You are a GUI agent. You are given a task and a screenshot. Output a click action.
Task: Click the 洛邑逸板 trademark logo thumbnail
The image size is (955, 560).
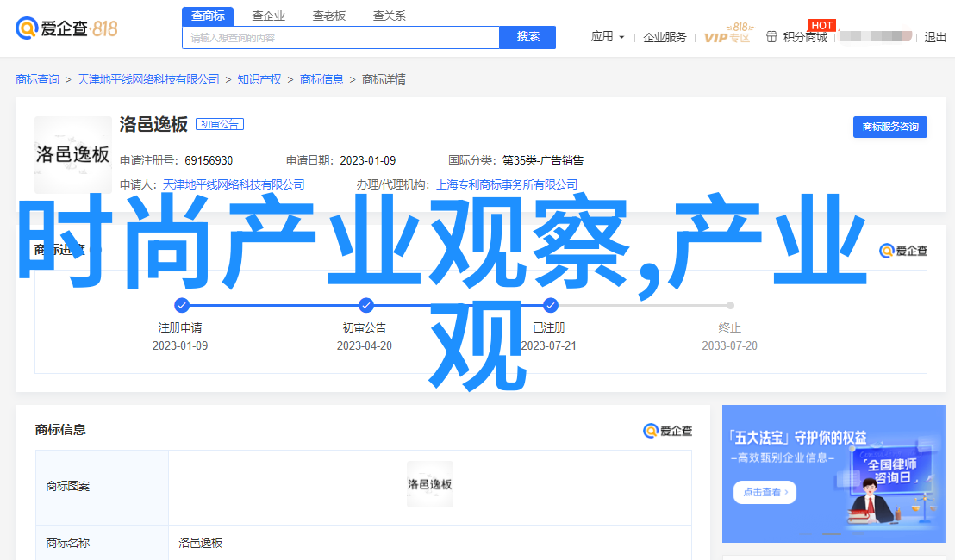[x=73, y=154]
